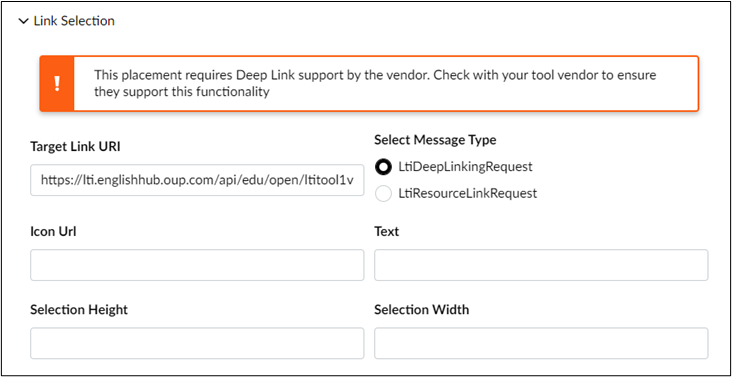Click the Selection Width label
This screenshot has height=377, width=732.
[422, 310]
